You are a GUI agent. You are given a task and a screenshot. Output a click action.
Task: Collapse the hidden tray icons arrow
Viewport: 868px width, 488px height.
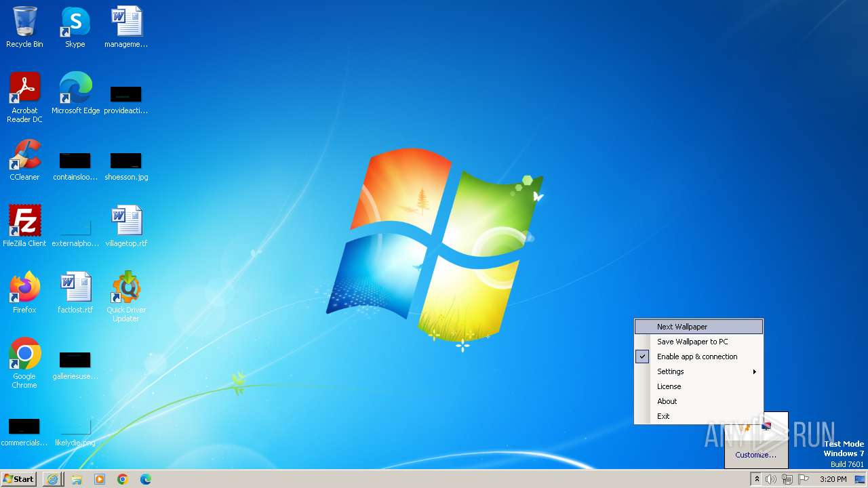coord(757,479)
